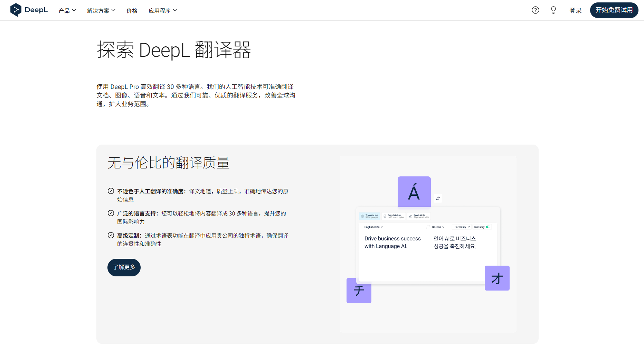This screenshot has width=644, height=349.
Task: Open the 产品 menu
Action: 67,10
